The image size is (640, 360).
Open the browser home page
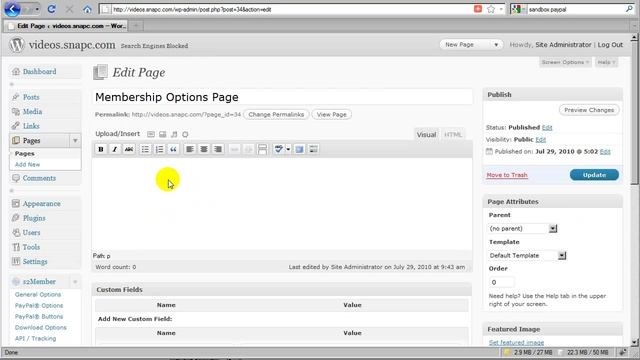click(87, 9)
